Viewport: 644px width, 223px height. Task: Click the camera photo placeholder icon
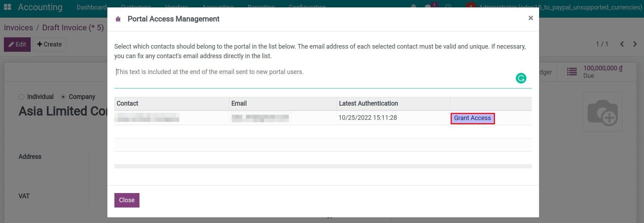602,112
